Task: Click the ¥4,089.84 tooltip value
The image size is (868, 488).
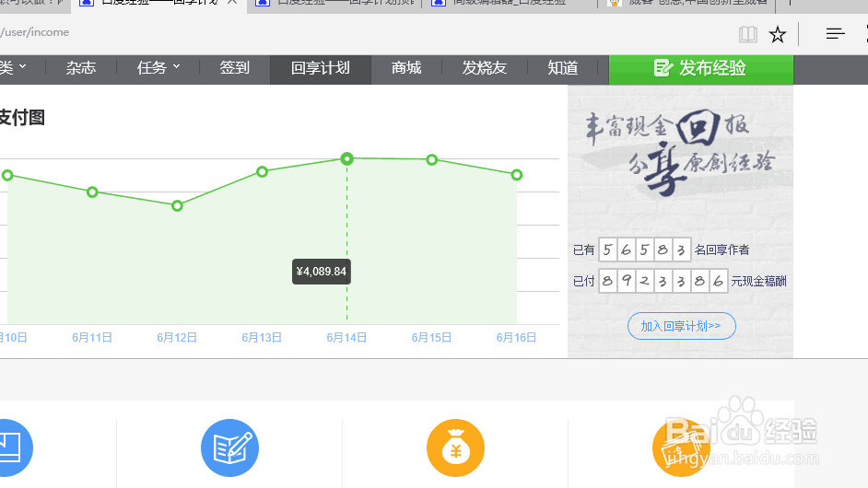Action: tap(321, 272)
